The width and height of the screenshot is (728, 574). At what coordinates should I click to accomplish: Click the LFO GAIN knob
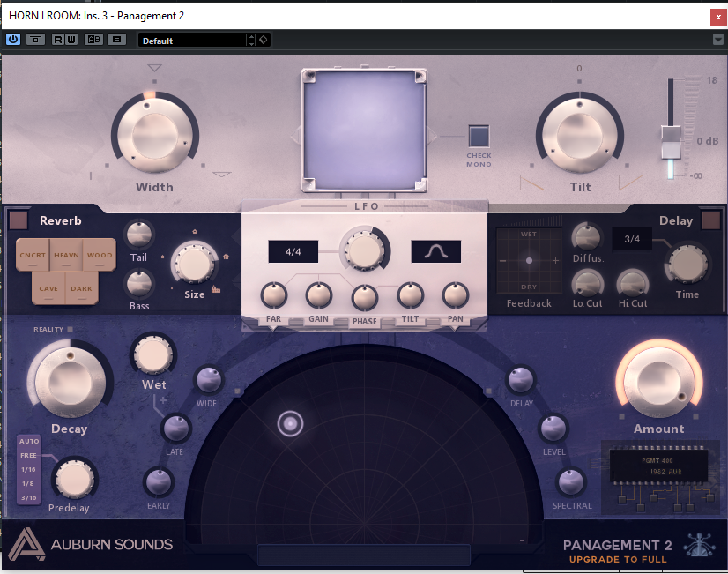pyautogui.click(x=318, y=295)
